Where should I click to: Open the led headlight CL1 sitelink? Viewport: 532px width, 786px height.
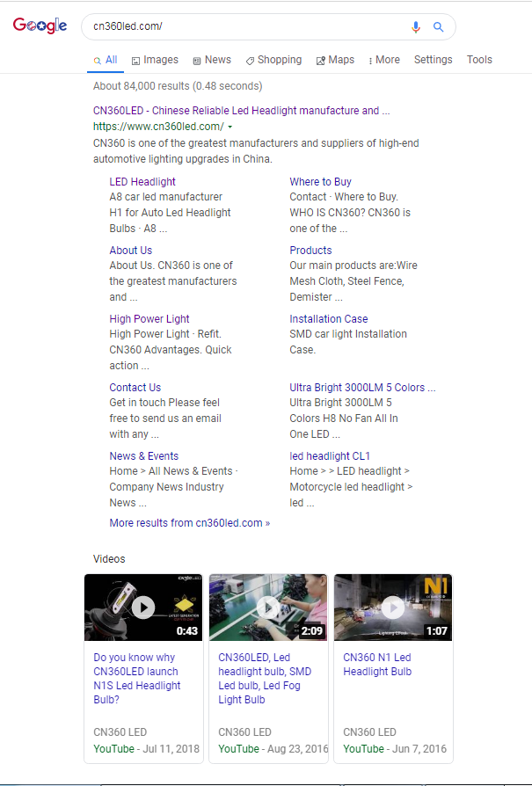pyautogui.click(x=330, y=456)
